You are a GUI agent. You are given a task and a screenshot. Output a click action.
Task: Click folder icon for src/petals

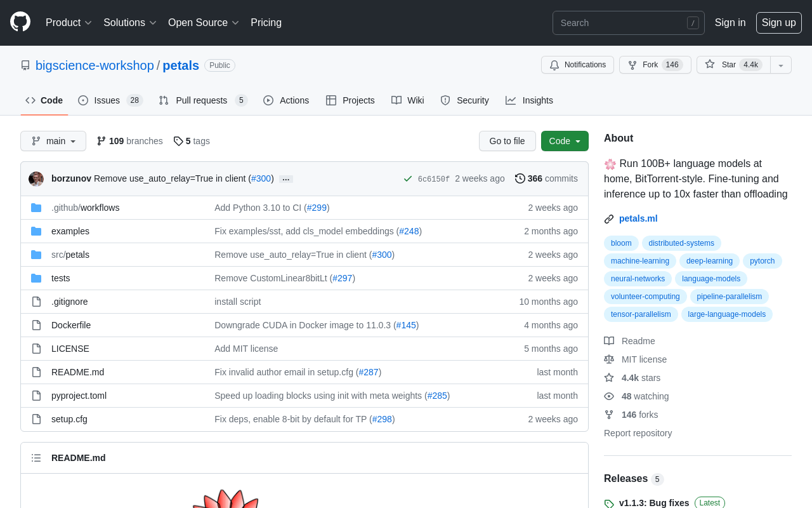pos(36,255)
